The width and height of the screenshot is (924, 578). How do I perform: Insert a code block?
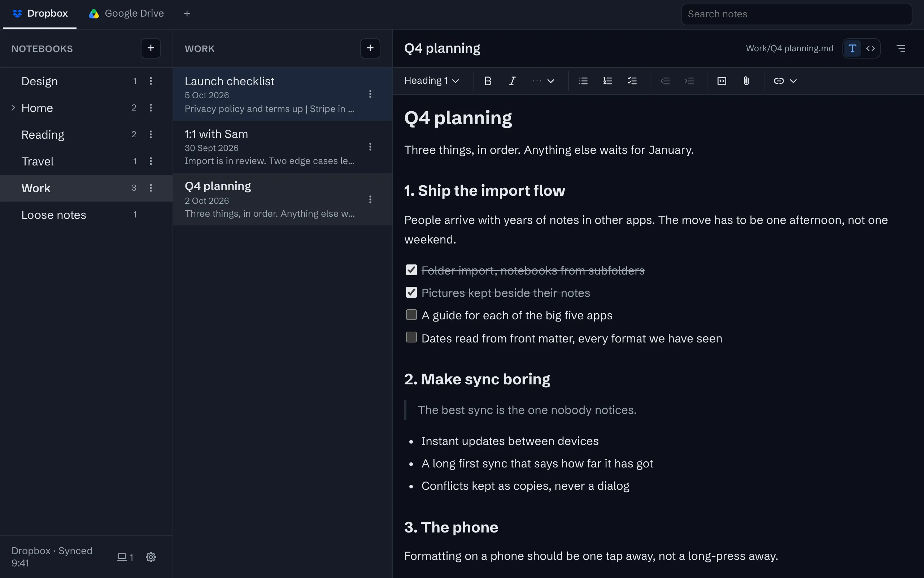pos(722,81)
